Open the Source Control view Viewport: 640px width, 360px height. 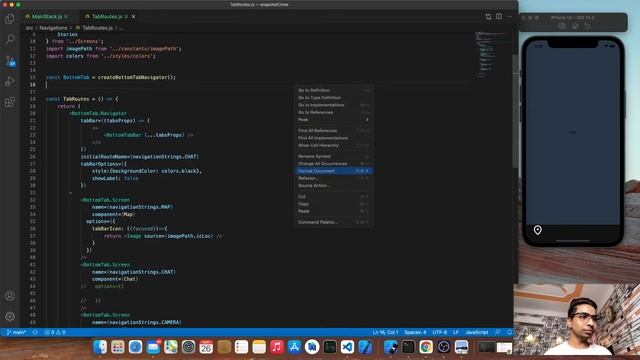click(10, 61)
